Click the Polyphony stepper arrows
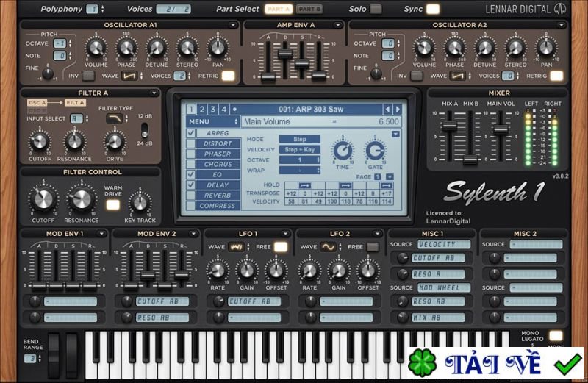588x383 pixels. [102, 9]
